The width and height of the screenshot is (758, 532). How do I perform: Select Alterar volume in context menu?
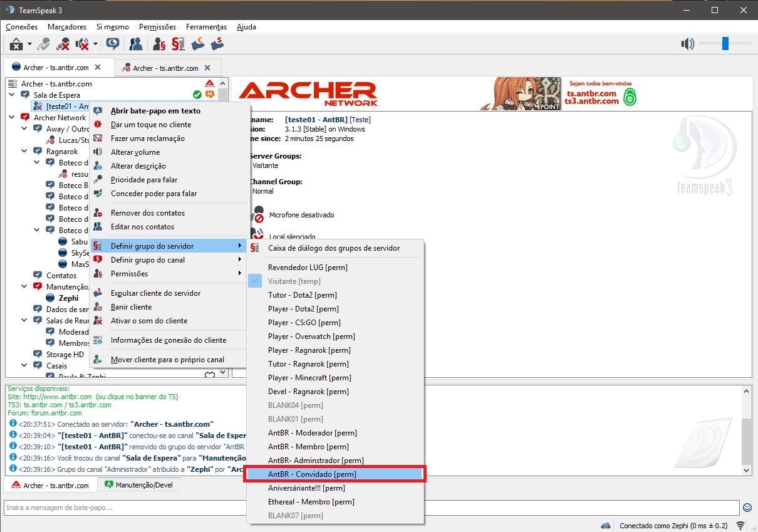click(x=168, y=152)
